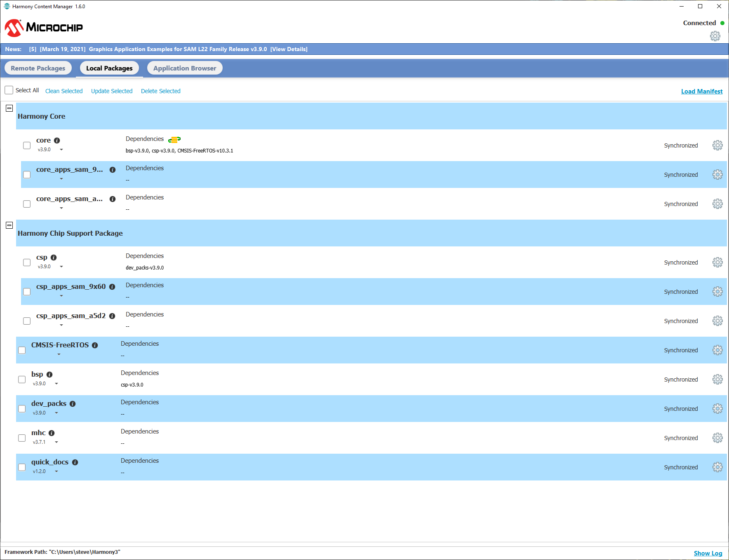Viewport: 729px width, 560px height.
Task: Open options gear for the quick_docs row
Action: pyautogui.click(x=717, y=467)
